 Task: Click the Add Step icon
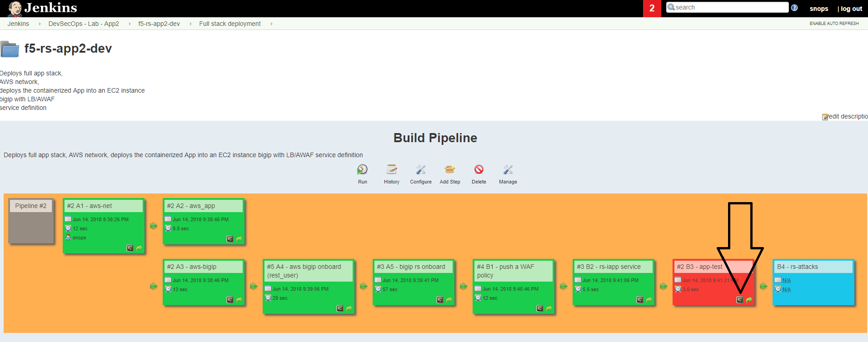(450, 170)
